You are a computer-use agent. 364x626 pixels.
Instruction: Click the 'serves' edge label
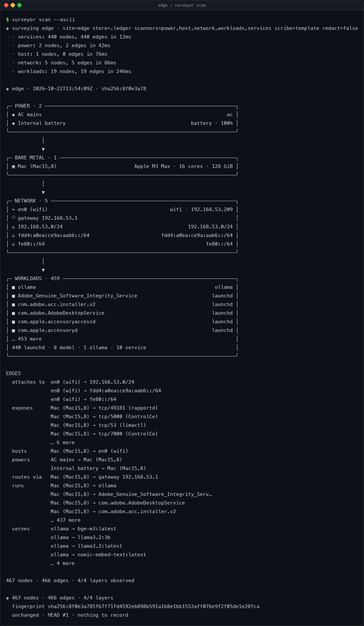point(21,529)
